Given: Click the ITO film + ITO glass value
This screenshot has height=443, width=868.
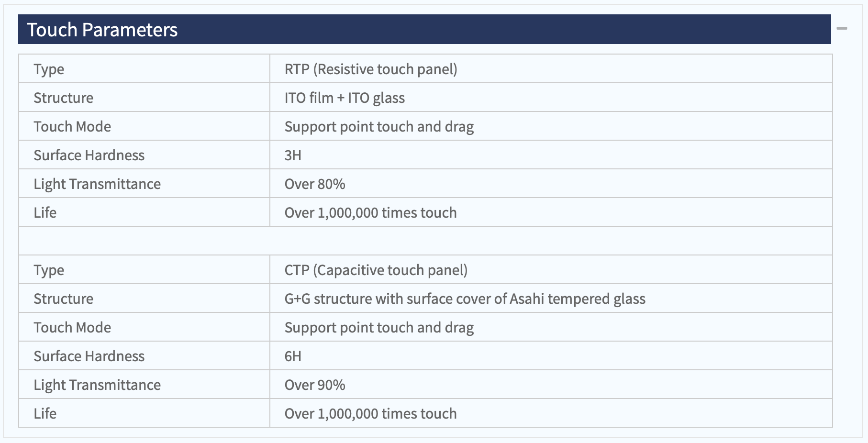Looking at the screenshot, I should (x=345, y=98).
